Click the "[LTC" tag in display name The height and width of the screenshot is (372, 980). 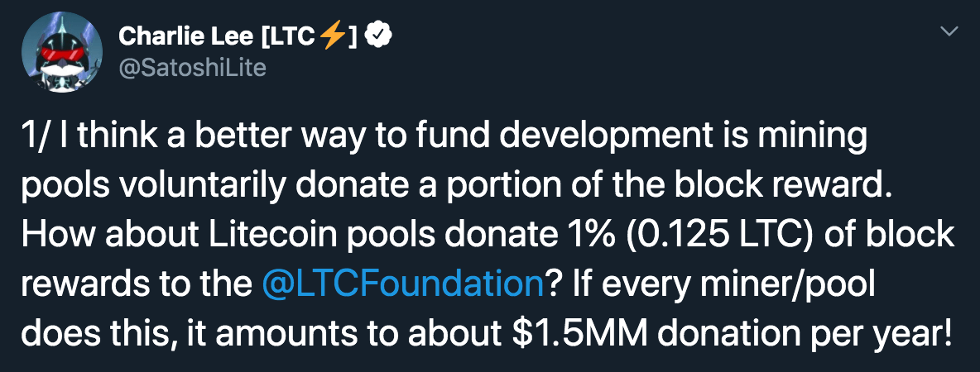pyautogui.click(x=286, y=36)
